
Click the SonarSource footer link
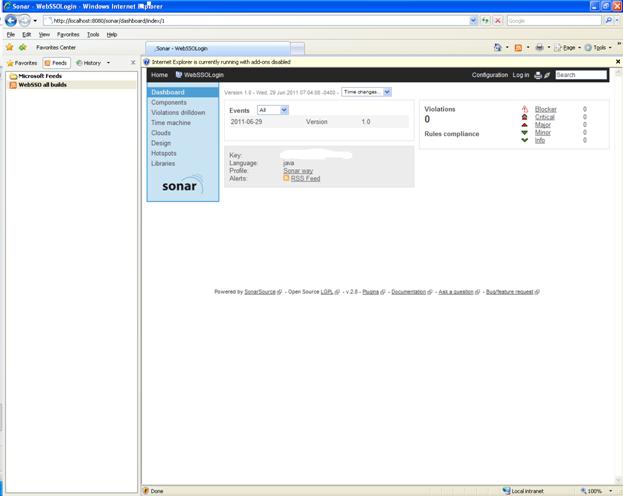[260, 292]
